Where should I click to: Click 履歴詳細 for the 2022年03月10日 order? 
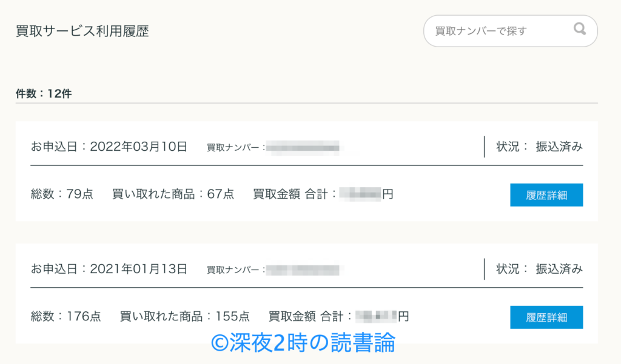[546, 194]
